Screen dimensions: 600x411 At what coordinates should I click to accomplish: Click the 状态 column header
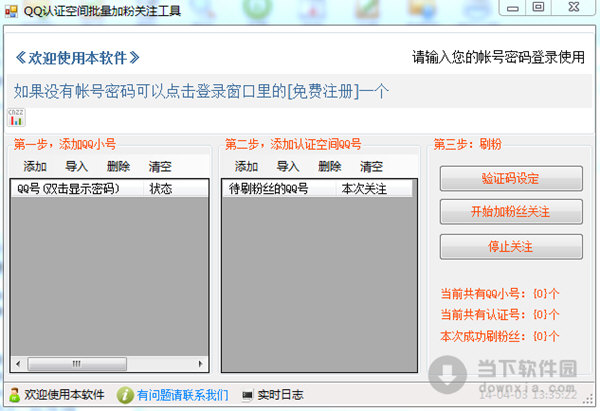point(176,189)
